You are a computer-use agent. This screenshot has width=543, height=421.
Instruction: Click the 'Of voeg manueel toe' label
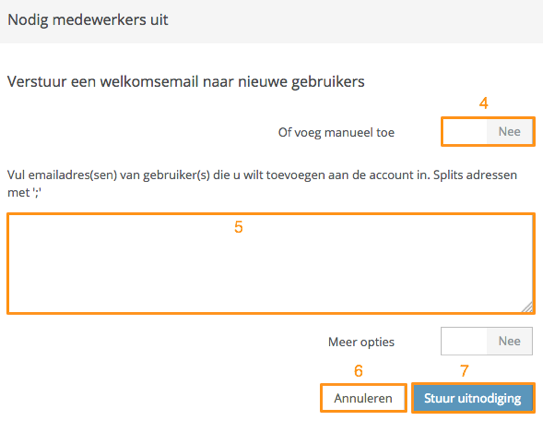[x=336, y=133]
